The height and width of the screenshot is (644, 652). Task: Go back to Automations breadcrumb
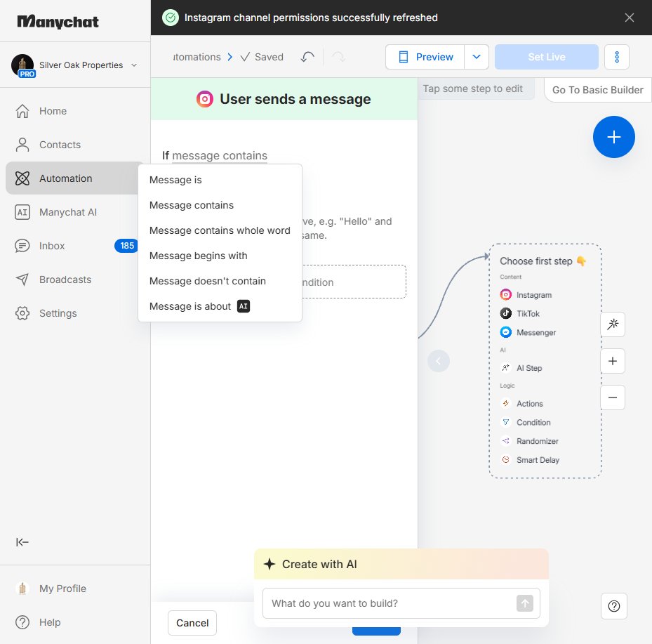coord(197,57)
